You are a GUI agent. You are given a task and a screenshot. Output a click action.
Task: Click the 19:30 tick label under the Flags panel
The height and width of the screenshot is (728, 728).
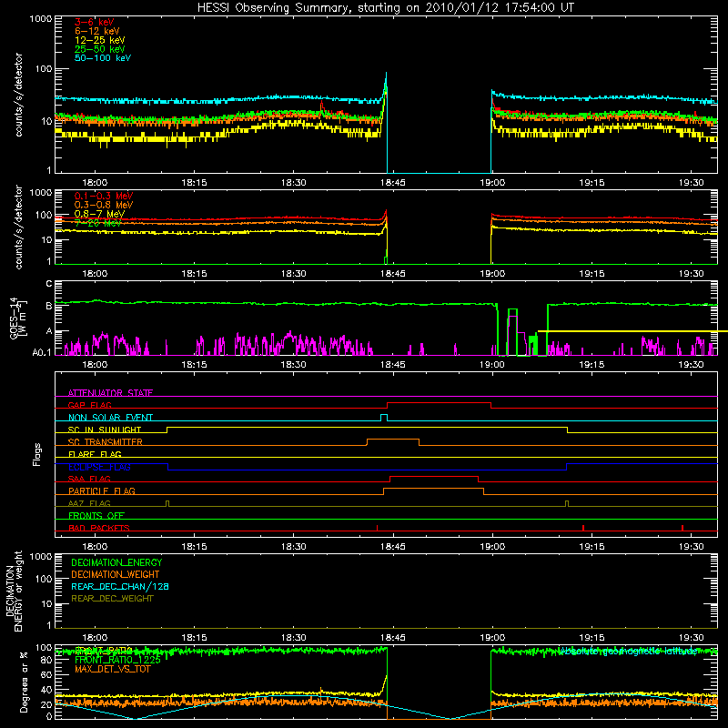(x=691, y=547)
